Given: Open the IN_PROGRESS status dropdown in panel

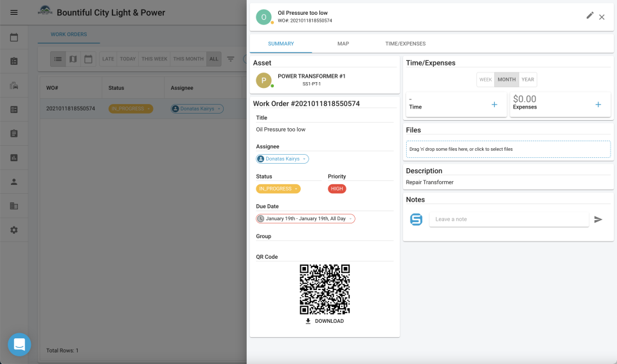Looking at the screenshot, I should (278, 189).
